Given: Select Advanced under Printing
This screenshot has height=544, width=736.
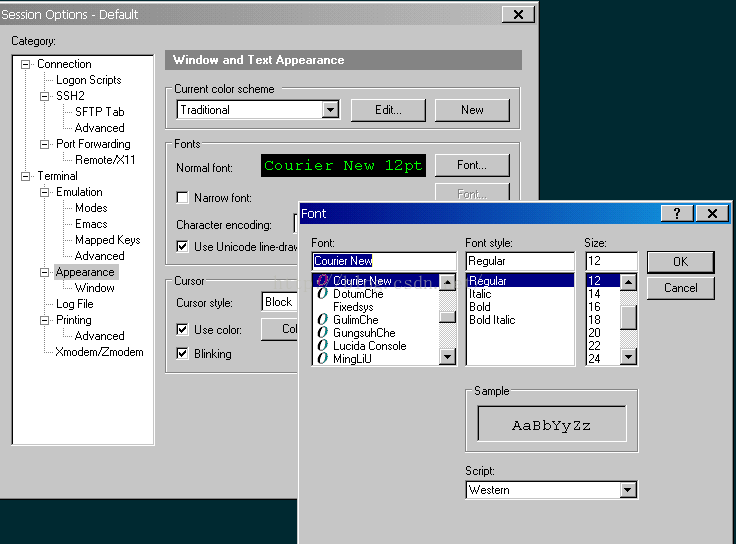Looking at the screenshot, I should (x=100, y=336).
